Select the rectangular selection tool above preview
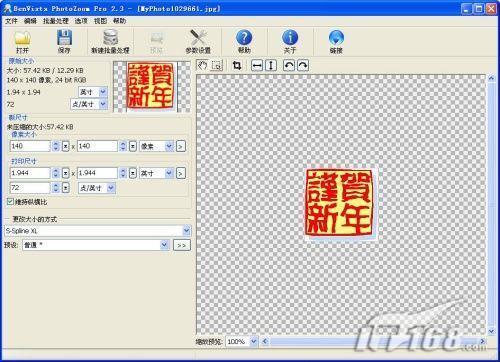 pyautogui.click(x=217, y=65)
